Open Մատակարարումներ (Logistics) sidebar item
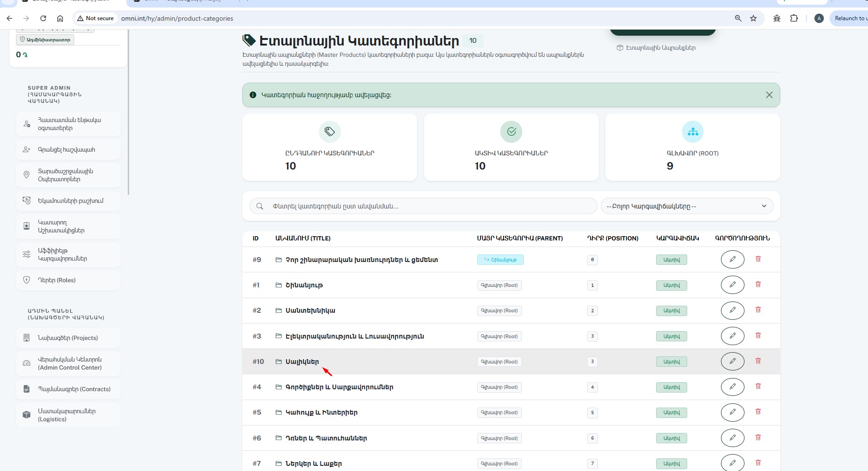The height and width of the screenshot is (471, 868). click(68, 415)
